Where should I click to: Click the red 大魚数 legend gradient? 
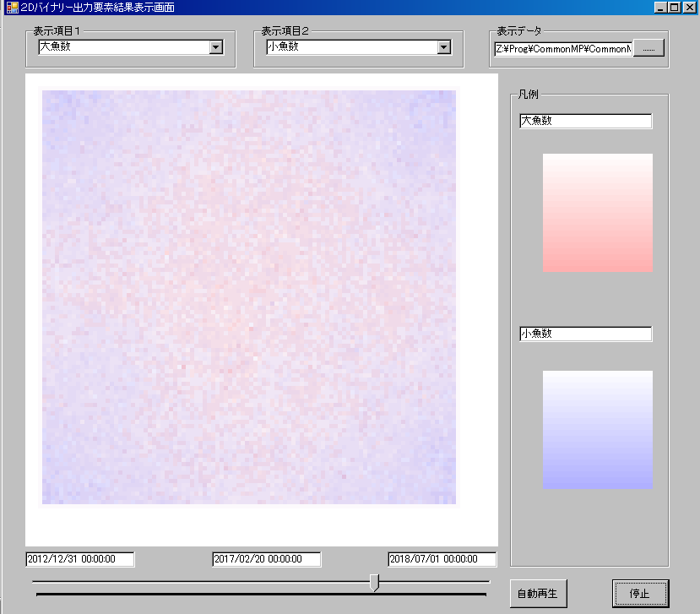pos(597,213)
